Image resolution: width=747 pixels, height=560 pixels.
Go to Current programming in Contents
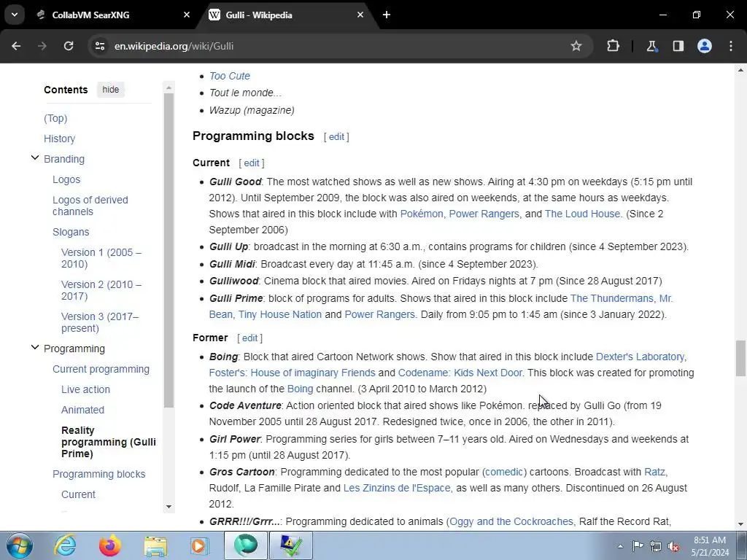(x=101, y=369)
